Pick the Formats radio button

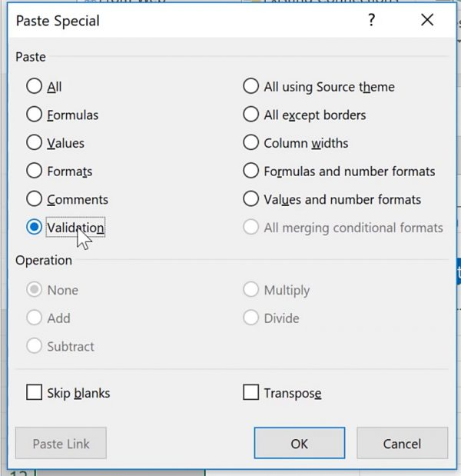tap(34, 171)
